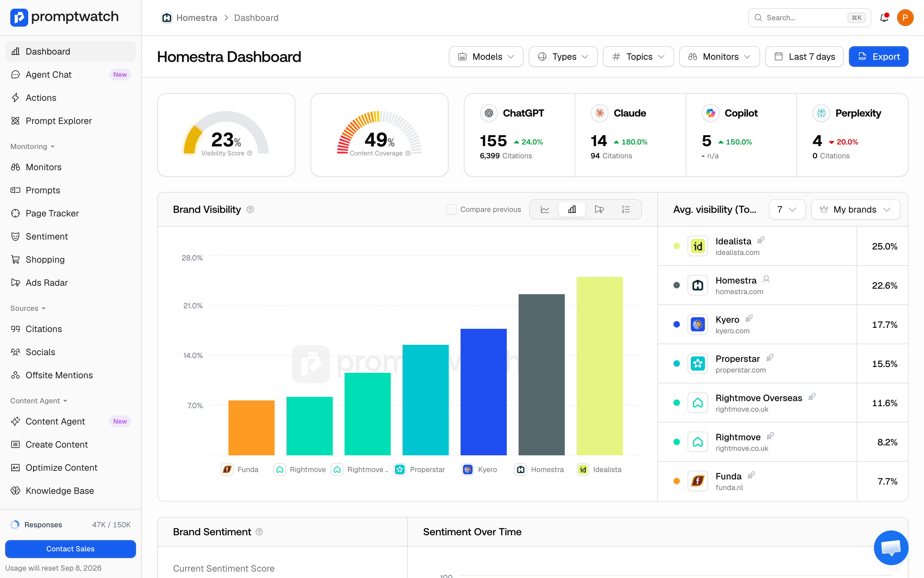
Task: Click the Perplexity logo icon
Action: click(x=821, y=113)
